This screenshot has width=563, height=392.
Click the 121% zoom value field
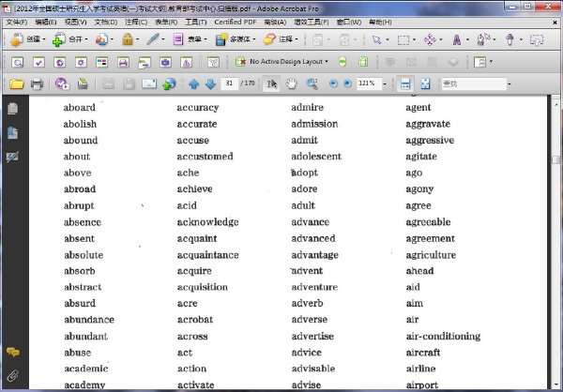click(x=369, y=83)
